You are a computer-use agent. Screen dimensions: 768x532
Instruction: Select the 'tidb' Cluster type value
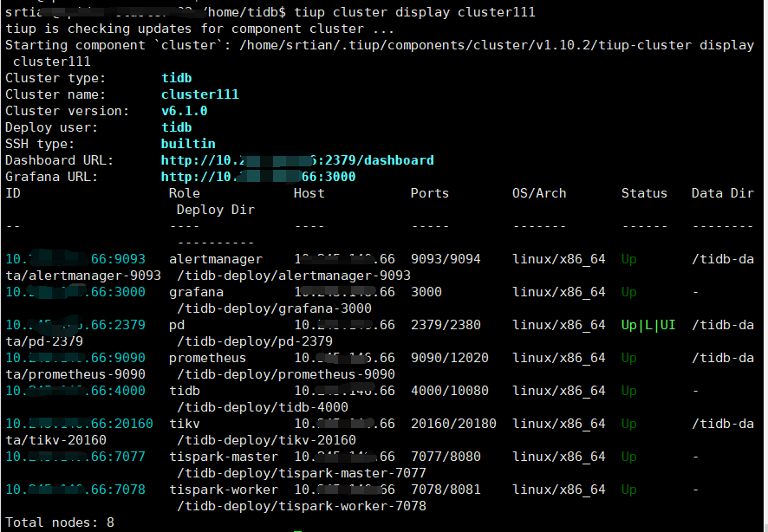(177, 78)
